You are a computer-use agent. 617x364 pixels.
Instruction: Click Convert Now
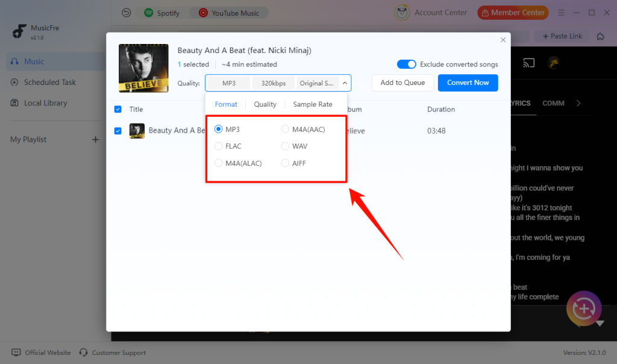coord(468,83)
